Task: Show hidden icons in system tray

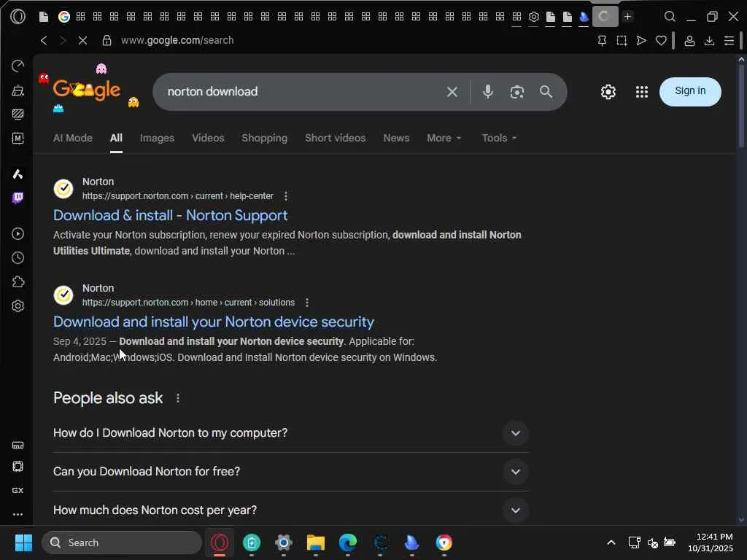Action: [611, 542]
